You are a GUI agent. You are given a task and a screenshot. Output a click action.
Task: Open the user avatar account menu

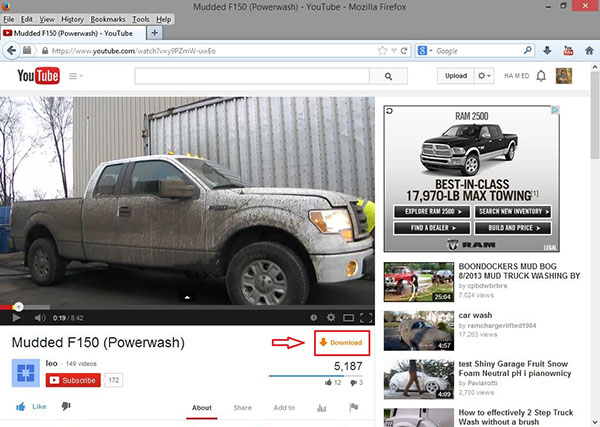564,76
